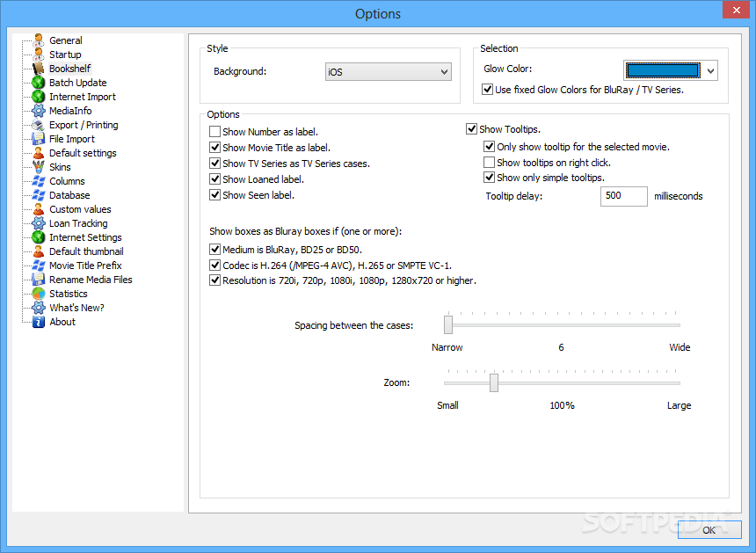Click the Rename Media Files icon

[x=39, y=280]
